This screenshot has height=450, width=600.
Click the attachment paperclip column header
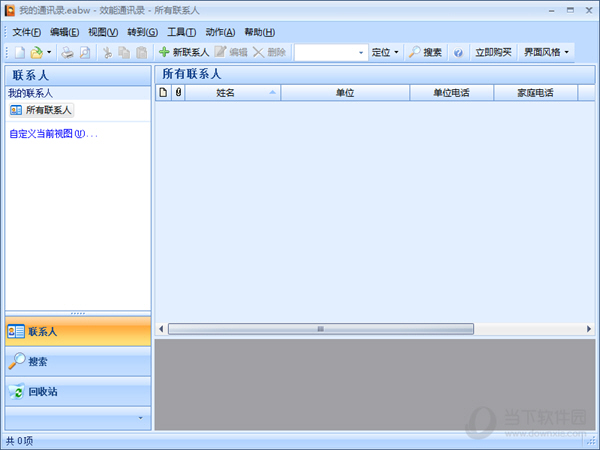(x=178, y=93)
